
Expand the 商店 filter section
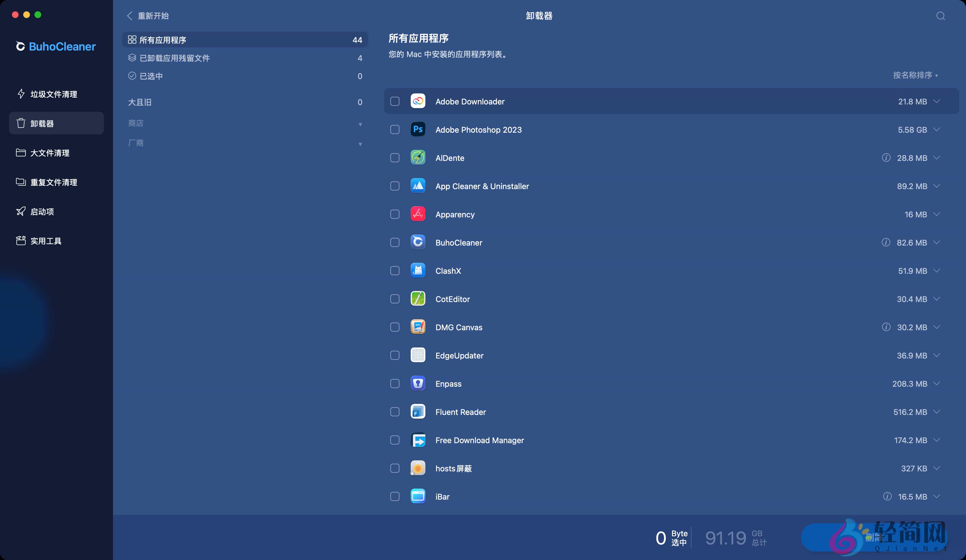click(360, 124)
